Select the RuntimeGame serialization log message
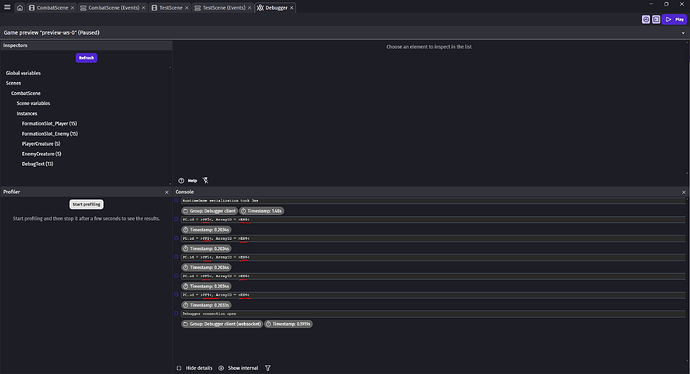 click(x=433, y=201)
